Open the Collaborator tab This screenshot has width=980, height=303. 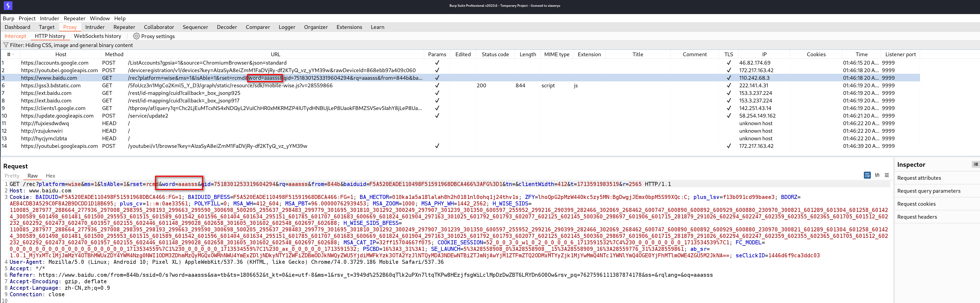159,27
